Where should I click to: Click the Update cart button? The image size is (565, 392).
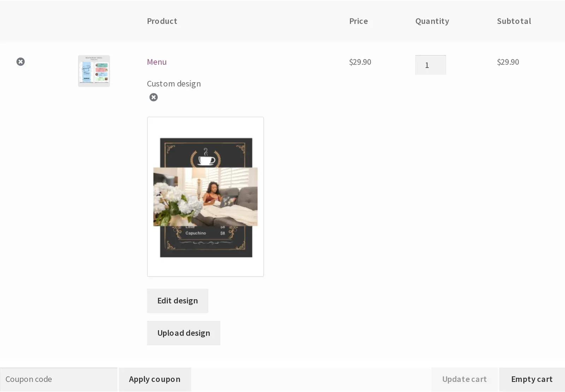pos(464,379)
